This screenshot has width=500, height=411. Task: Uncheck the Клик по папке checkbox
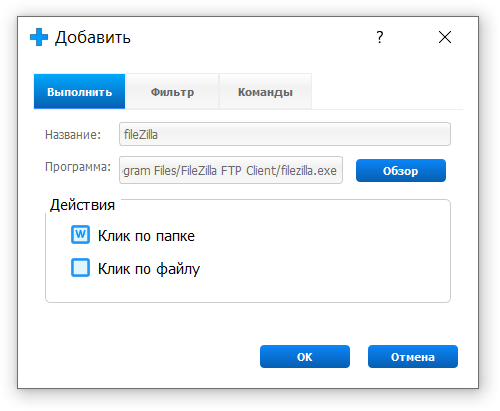point(80,235)
